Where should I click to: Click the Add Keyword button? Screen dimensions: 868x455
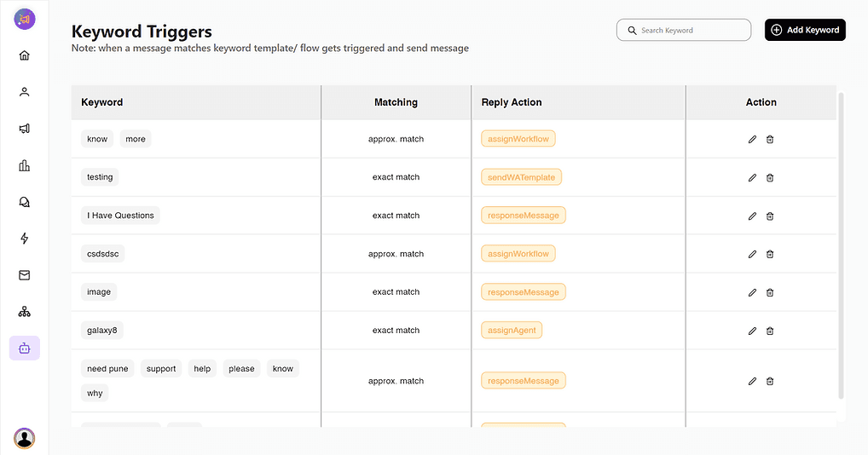tap(805, 30)
